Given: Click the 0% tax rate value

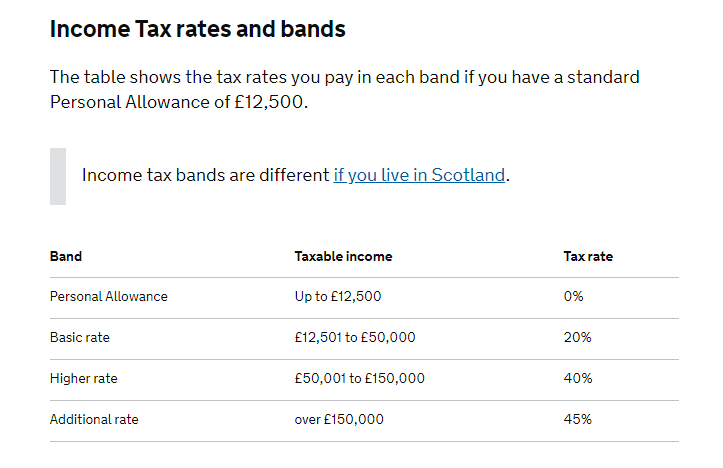Looking at the screenshot, I should click(573, 296).
